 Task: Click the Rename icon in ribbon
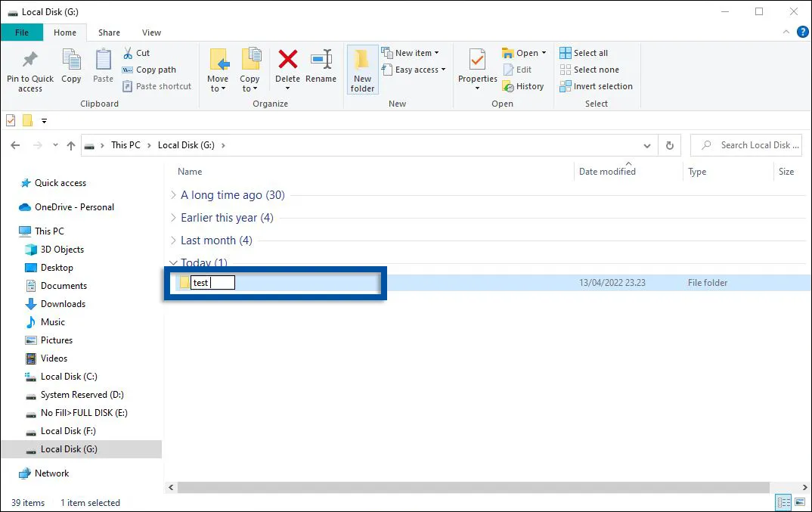321,61
